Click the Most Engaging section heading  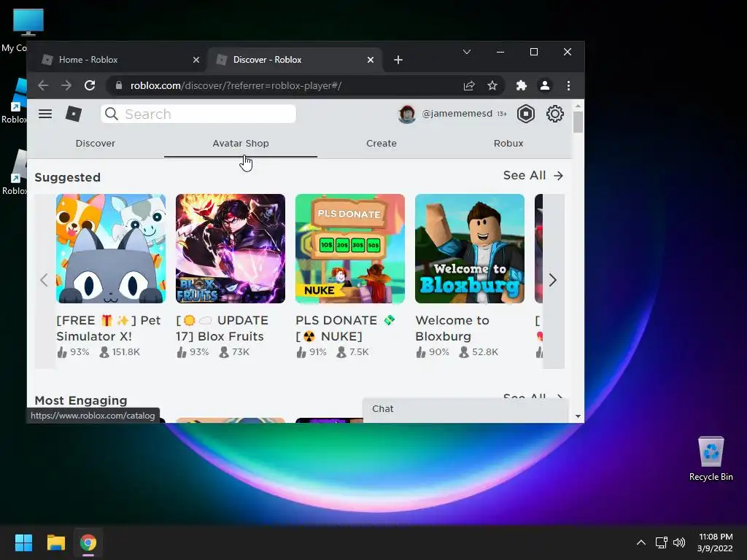(81, 400)
